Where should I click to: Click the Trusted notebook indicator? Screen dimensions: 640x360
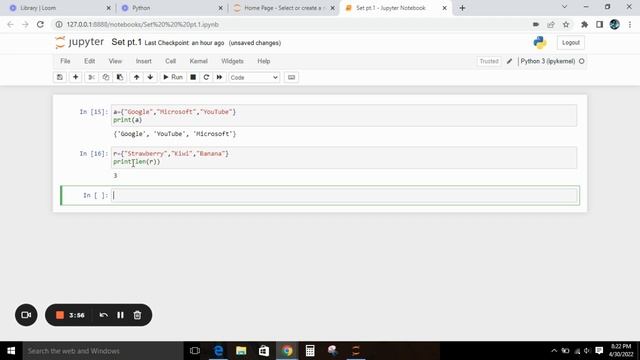coord(489,61)
